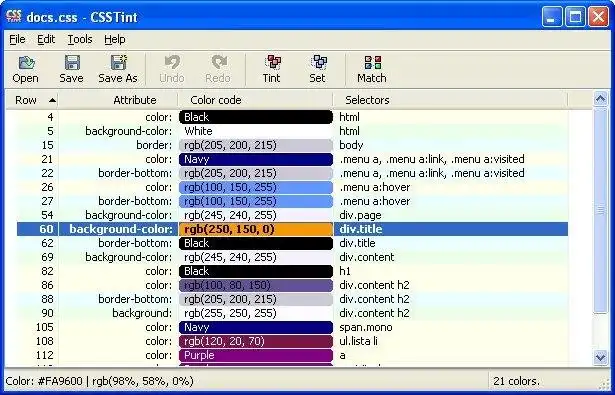Viewport: 615px width, 395px height.
Task: Sort by the Attribute column header
Action: 118,100
